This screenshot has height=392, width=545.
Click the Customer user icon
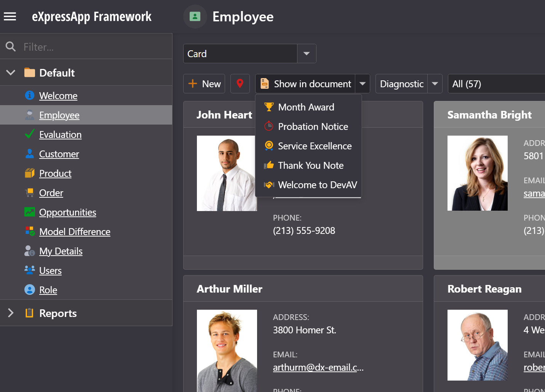30,154
